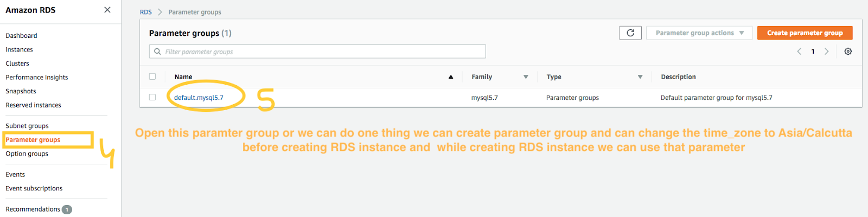Click the Name column sort arrow
The width and height of the screenshot is (868, 217).
click(451, 77)
